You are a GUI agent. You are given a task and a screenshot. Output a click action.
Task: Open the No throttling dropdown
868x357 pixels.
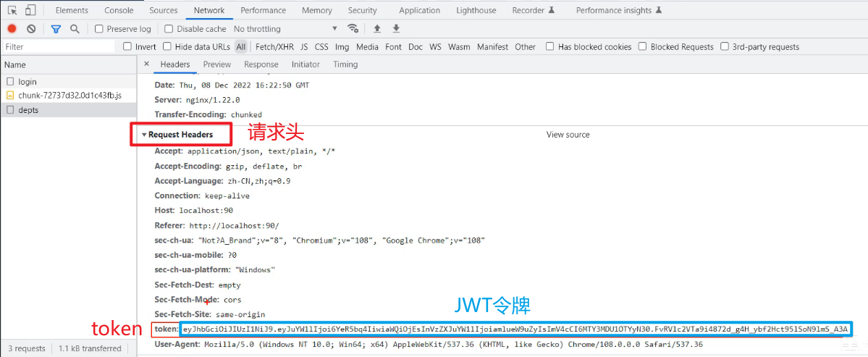tap(285, 29)
